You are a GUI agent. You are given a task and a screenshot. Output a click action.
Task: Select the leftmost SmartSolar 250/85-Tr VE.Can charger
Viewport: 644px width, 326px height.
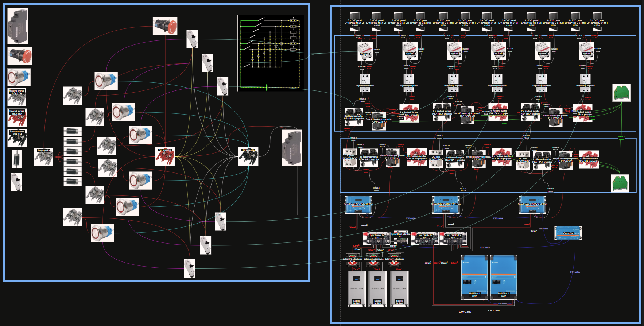pyautogui.click(x=358, y=205)
